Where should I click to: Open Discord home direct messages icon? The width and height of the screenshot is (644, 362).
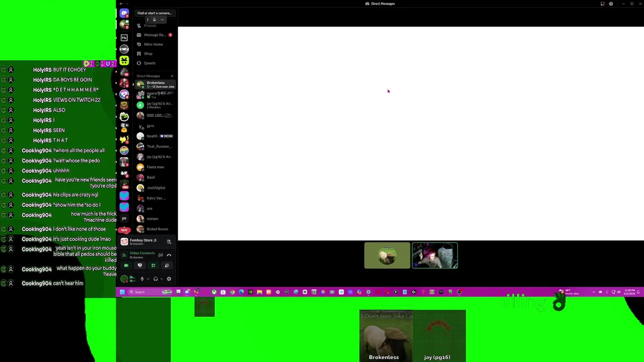[x=124, y=13]
